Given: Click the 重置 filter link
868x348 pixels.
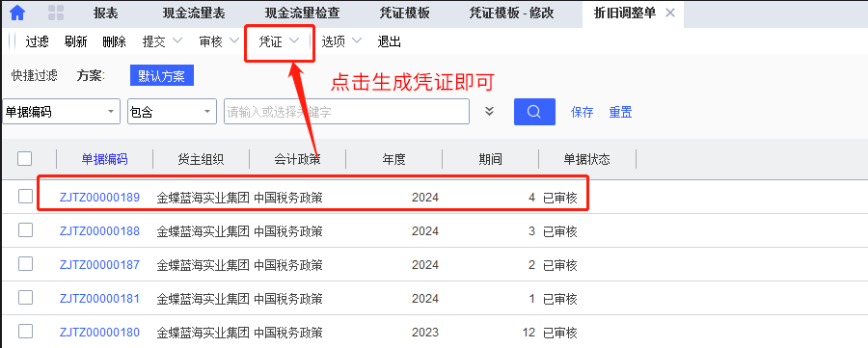Looking at the screenshot, I should click(620, 112).
